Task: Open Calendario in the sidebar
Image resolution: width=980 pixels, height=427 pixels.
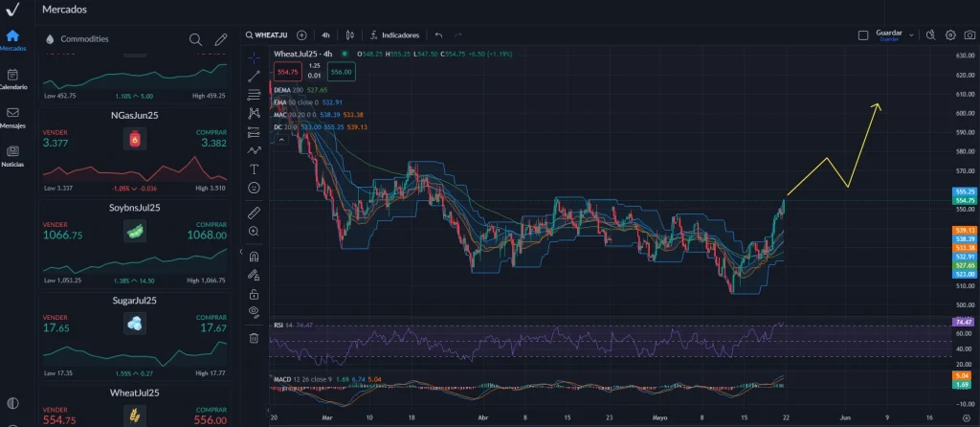Action: 12,79
